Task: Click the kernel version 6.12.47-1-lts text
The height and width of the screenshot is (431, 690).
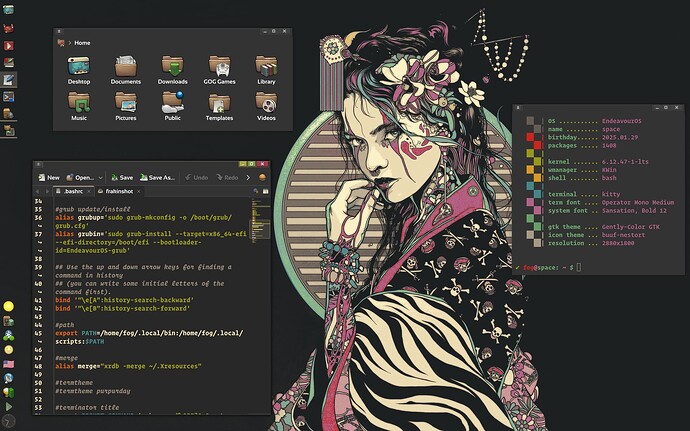Action: 625,162
